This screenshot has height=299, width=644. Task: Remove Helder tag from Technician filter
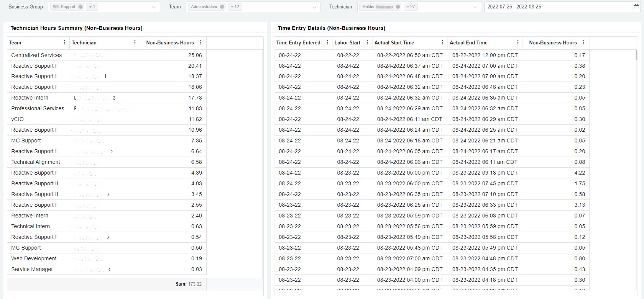pyautogui.click(x=398, y=7)
